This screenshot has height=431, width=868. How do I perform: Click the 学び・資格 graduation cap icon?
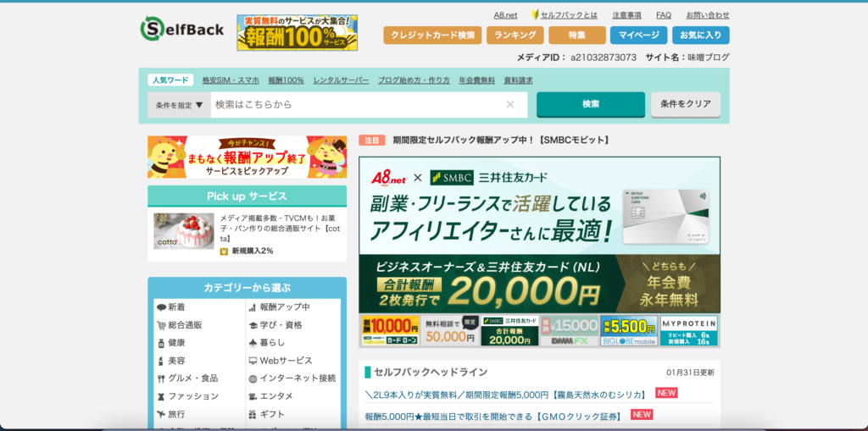coord(253,325)
